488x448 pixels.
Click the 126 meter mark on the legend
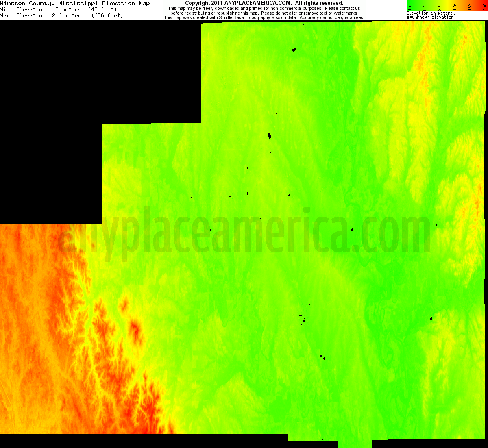(454, 7)
